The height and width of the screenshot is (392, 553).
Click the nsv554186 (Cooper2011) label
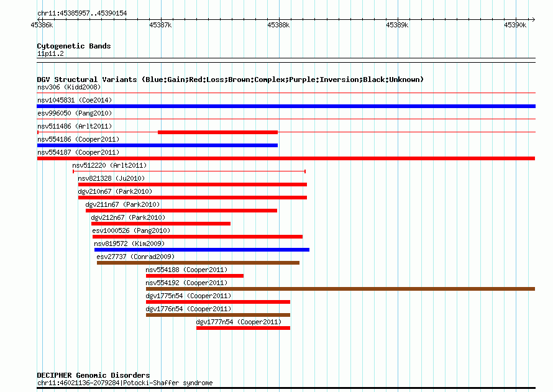click(78, 139)
